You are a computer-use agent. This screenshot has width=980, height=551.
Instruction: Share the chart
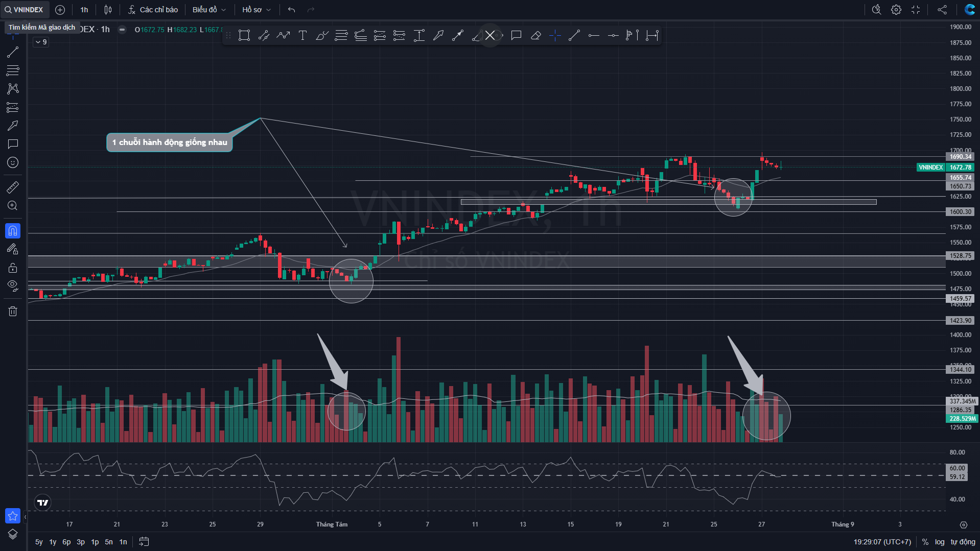(942, 10)
